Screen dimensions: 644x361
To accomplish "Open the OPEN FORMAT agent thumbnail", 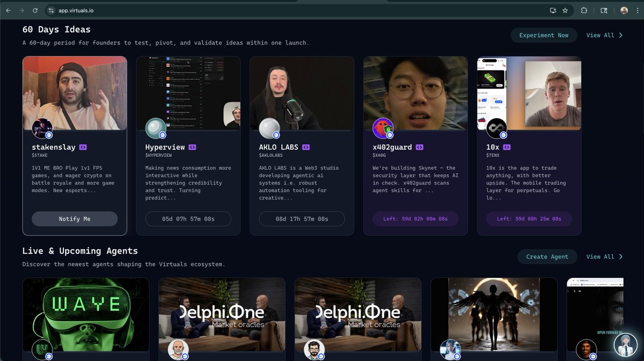I will click(x=596, y=314).
